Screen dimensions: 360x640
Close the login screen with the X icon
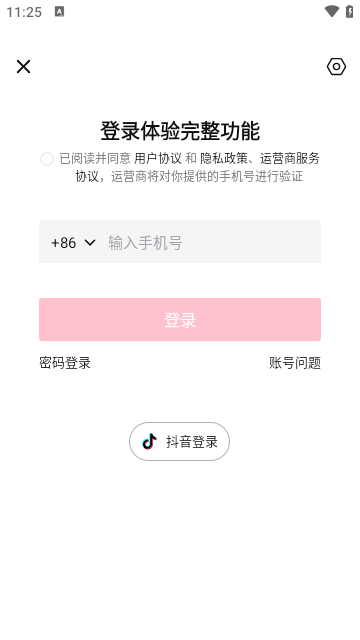tap(23, 66)
